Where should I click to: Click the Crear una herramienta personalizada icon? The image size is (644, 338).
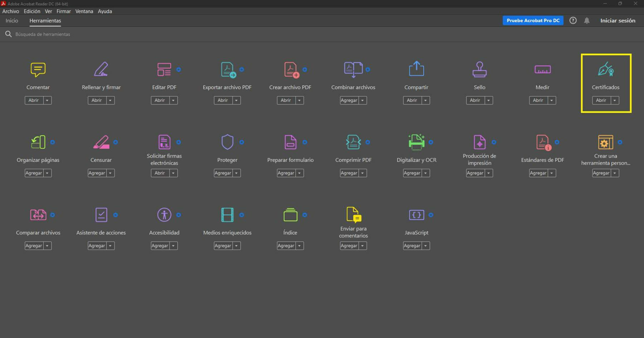(x=605, y=142)
